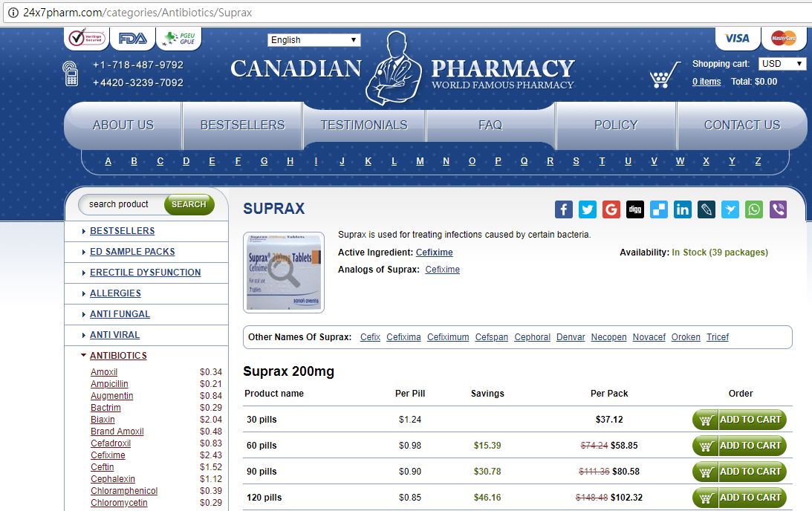Go to the FAQ menu item
This screenshot has height=511, width=812.
(x=490, y=126)
